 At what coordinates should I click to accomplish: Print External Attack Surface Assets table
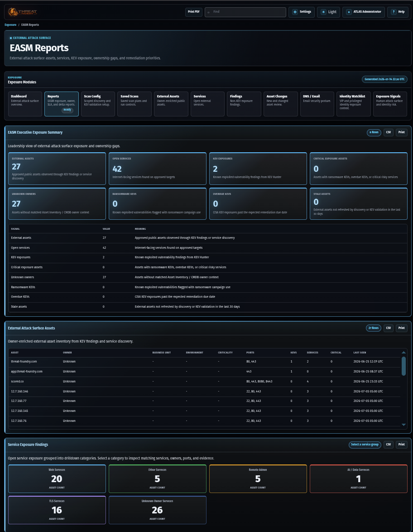coord(402,328)
